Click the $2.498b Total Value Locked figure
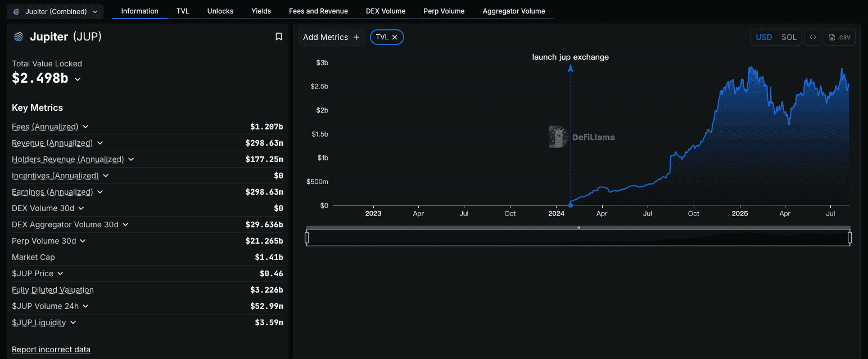Screen dimensions: 868x359 [40, 78]
